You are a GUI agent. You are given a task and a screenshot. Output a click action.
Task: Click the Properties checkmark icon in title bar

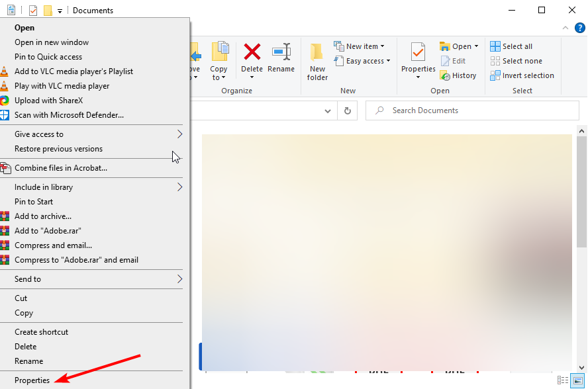point(33,10)
